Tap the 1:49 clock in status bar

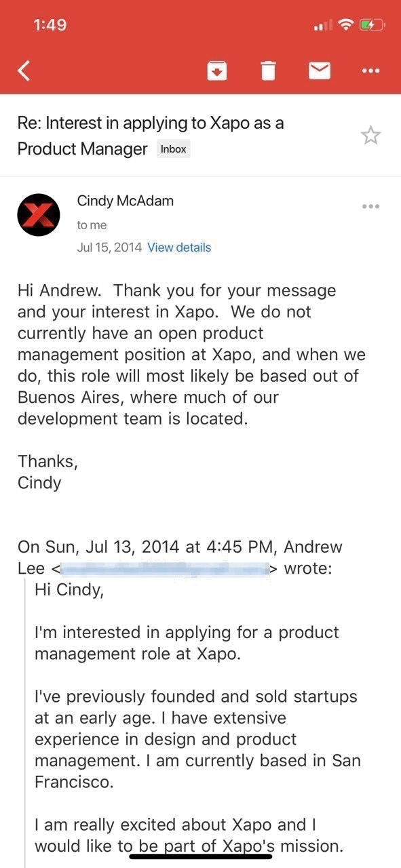[x=50, y=25]
